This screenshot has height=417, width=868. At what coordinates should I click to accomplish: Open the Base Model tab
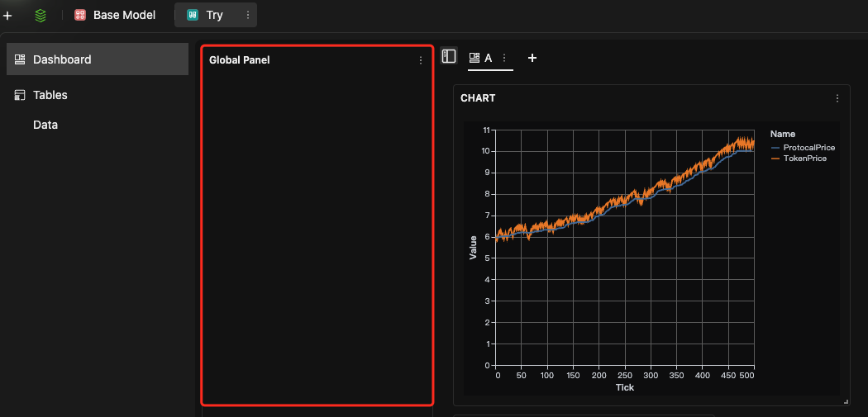pyautogui.click(x=114, y=15)
